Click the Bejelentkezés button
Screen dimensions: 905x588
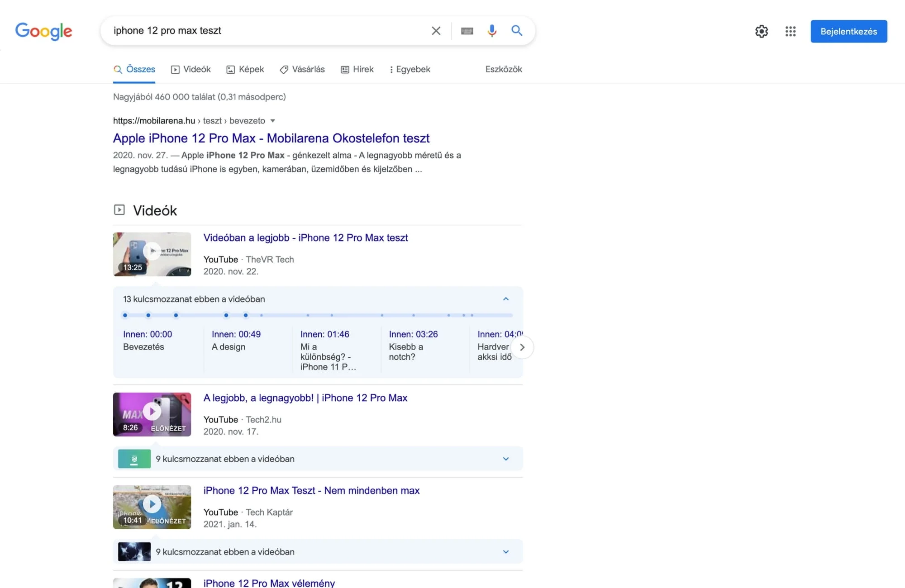[x=848, y=31]
